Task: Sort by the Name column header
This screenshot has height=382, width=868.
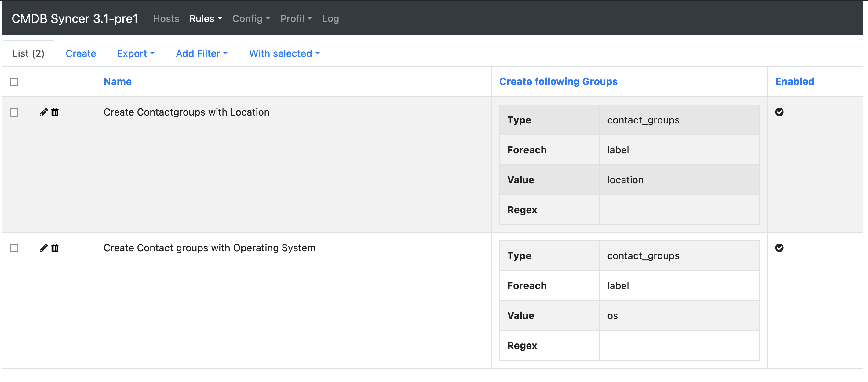Action: pyautogui.click(x=117, y=82)
